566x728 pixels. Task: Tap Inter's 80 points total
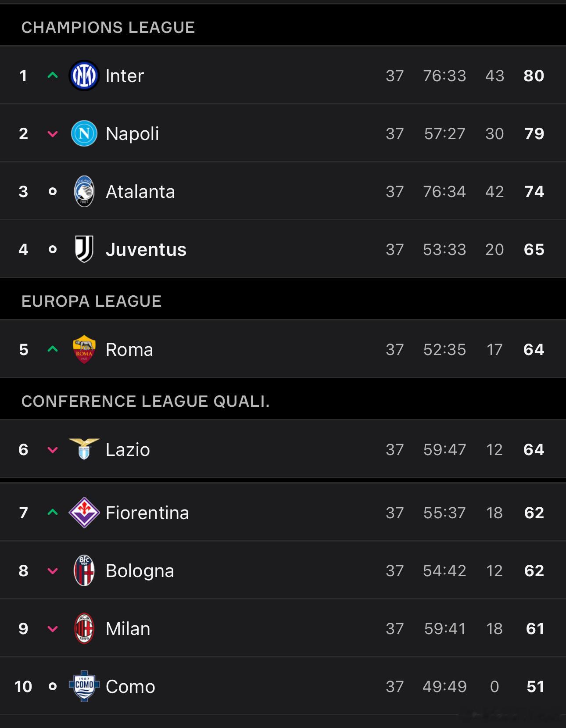(x=534, y=75)
